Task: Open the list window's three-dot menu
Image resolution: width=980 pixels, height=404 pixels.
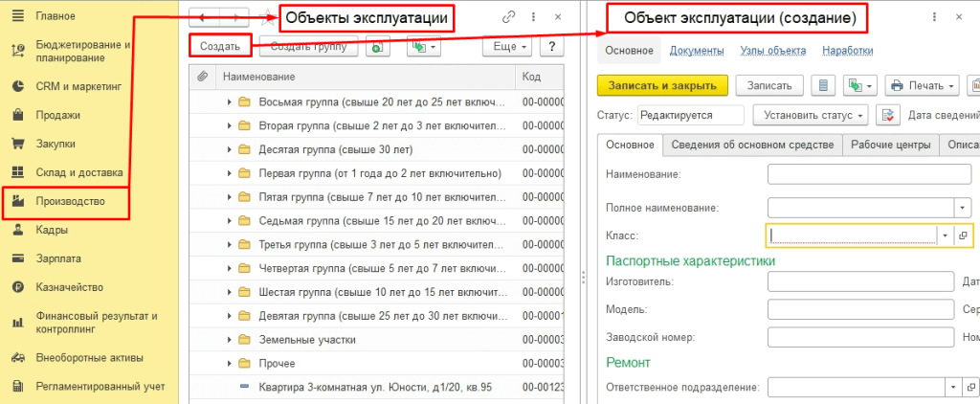Action: click(533, 17)
